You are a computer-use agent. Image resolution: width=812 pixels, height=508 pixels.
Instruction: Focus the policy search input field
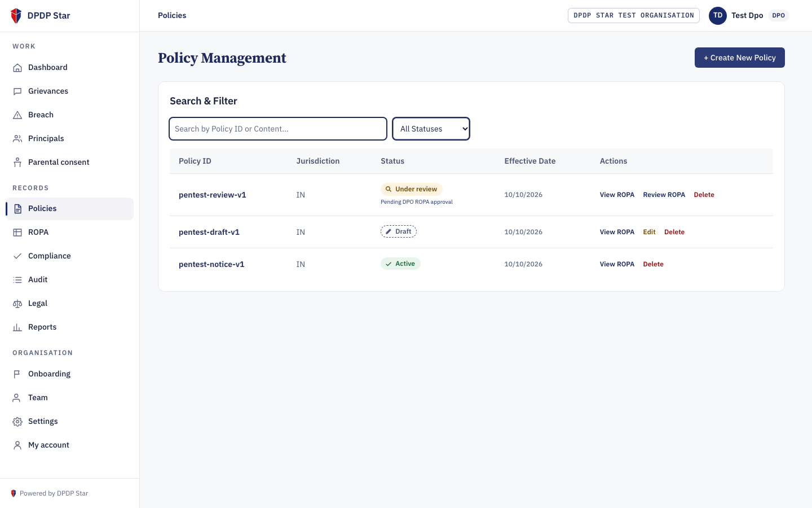pos(278,129)
